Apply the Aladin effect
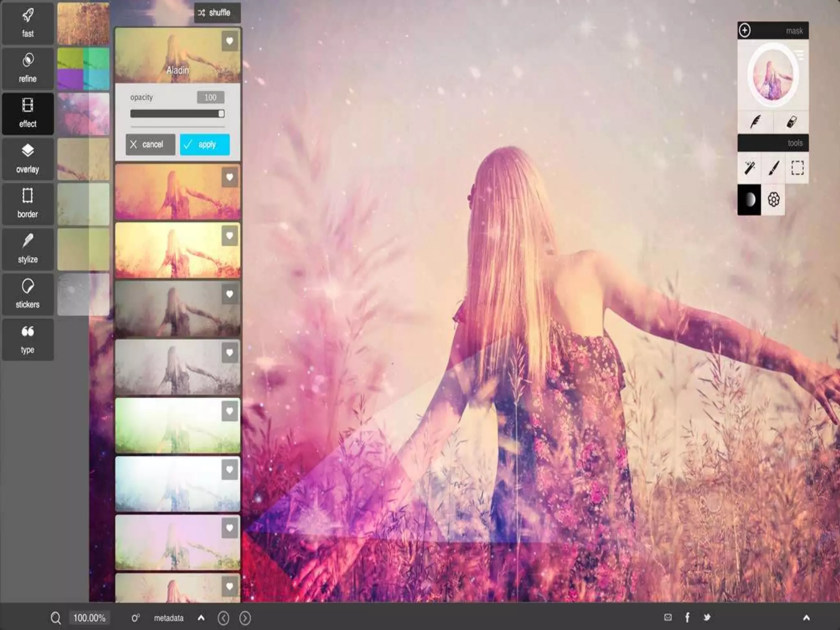The width and height of the screenshot is (840, 630). [x=205, y=144]
